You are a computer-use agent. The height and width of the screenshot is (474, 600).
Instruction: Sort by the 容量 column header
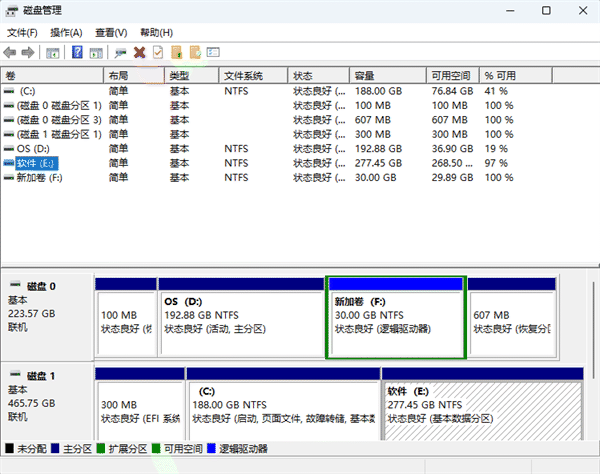pyautogui.click(x=388, y=75)
